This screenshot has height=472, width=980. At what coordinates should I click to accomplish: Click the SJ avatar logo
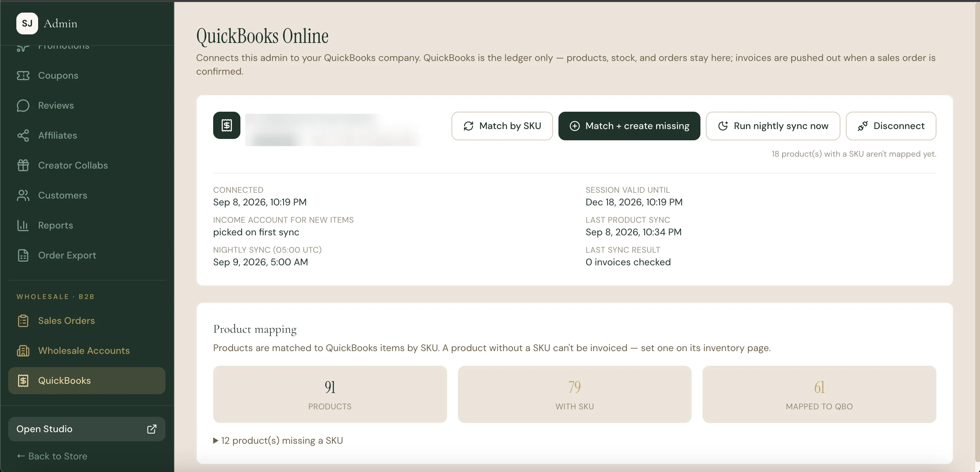click(x=27, y=23)
